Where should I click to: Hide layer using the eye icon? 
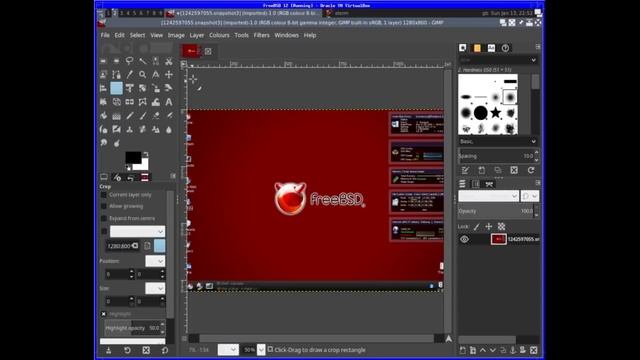[x=464, y=239]
